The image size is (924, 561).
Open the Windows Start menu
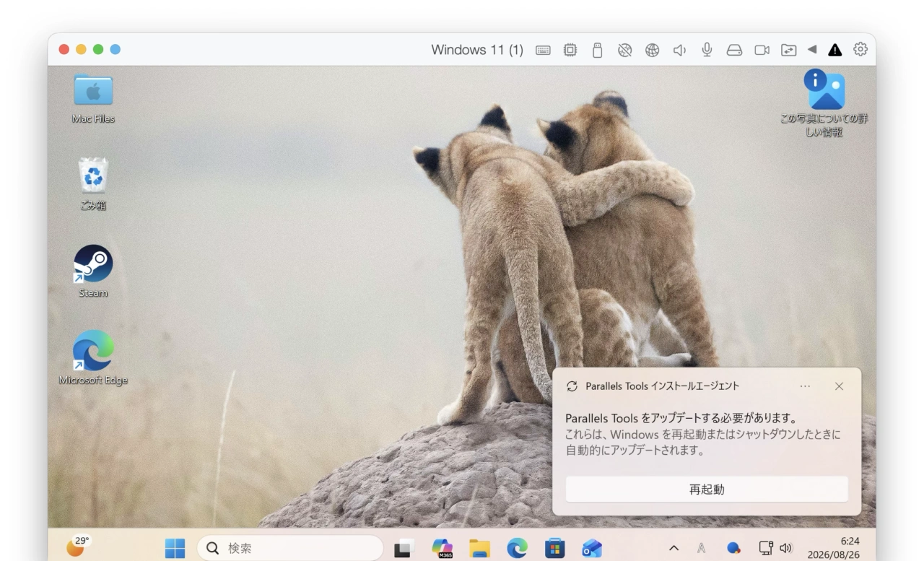175,549
